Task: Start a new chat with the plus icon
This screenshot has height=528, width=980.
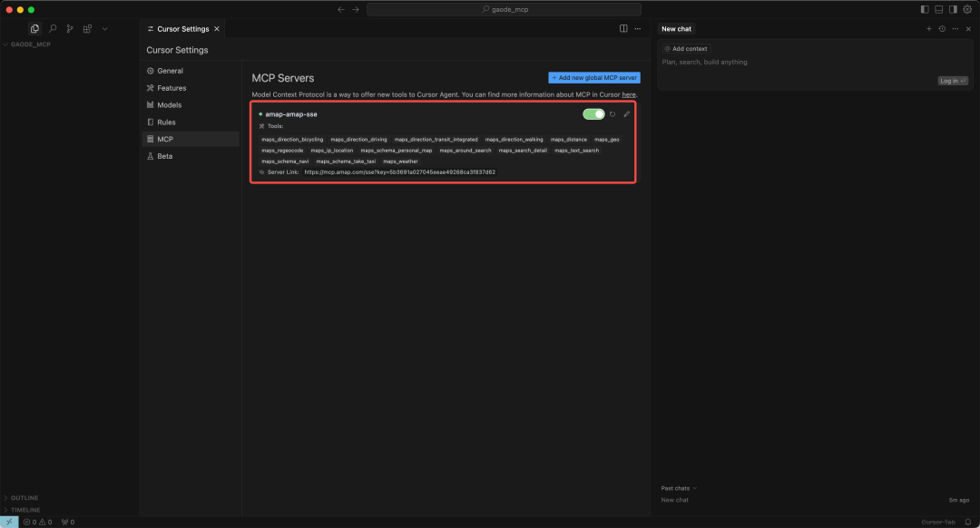Action: pyautogui.click(x=928, y=29)
